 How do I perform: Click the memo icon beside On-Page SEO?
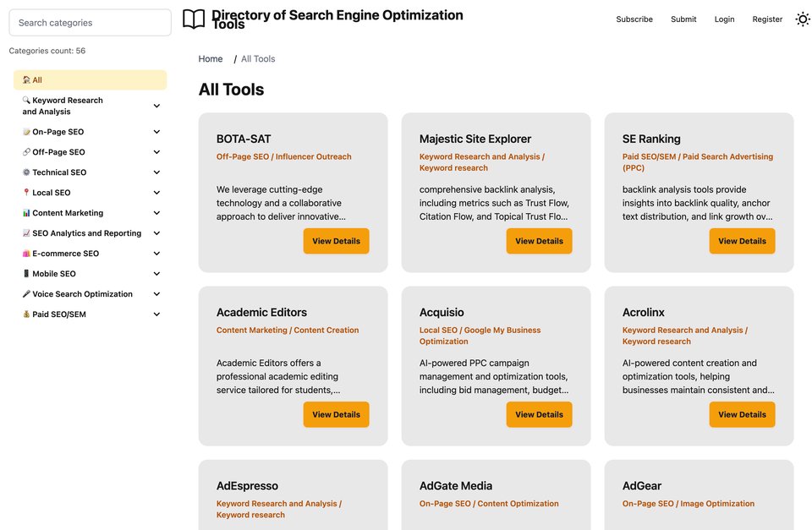(26, 132)
